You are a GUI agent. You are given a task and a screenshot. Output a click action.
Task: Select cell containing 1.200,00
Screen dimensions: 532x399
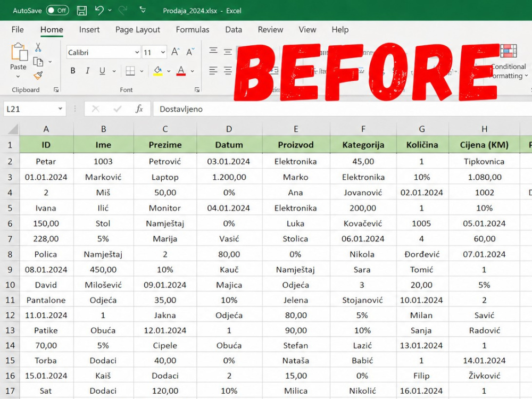(x=229, y=177)
